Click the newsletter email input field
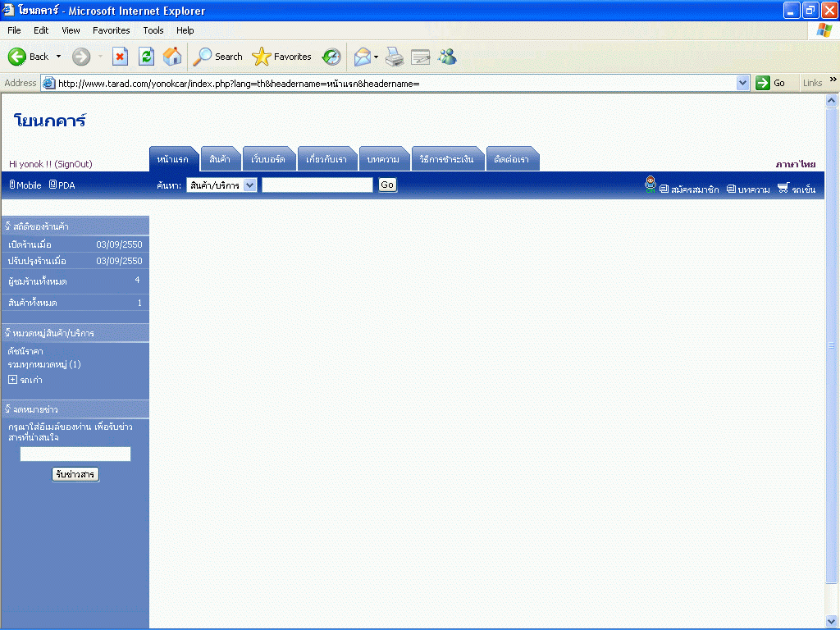840x630 pixels. click(x=75, y=454)
